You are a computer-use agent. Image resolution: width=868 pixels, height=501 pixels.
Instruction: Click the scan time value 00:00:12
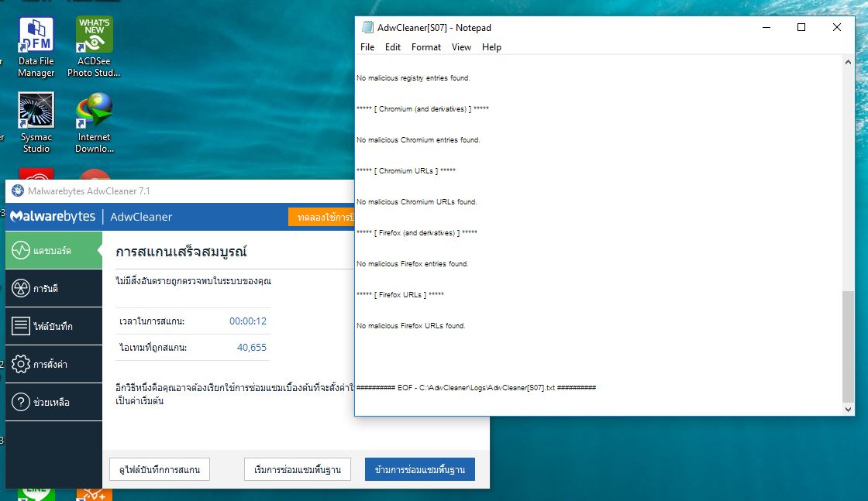click(248, 321)
